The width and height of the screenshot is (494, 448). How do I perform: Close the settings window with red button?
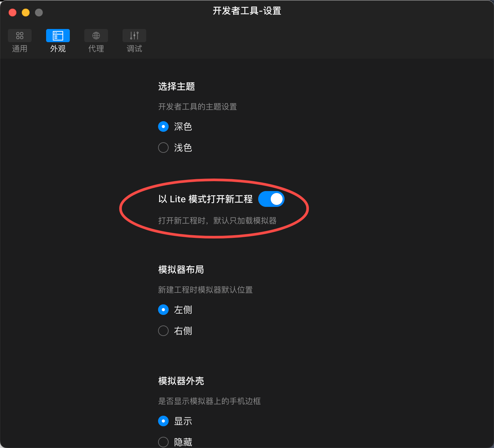coord(13,13)
